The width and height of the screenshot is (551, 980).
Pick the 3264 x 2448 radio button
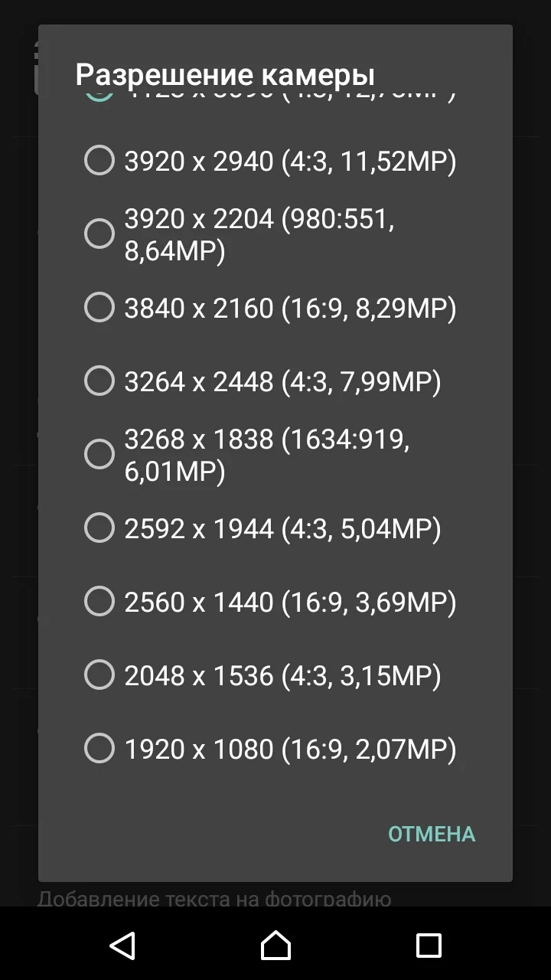coord(99,381)
